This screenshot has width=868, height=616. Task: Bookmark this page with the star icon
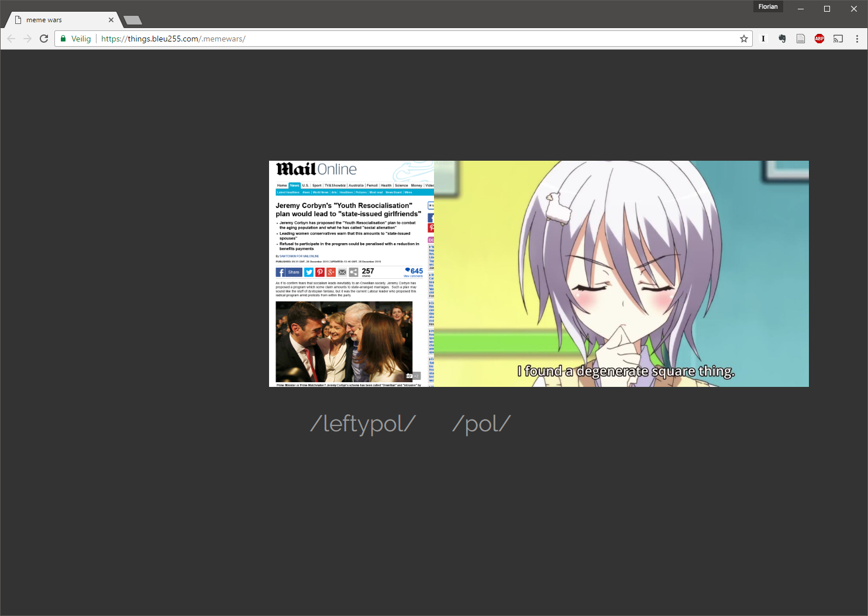[743, 39]
